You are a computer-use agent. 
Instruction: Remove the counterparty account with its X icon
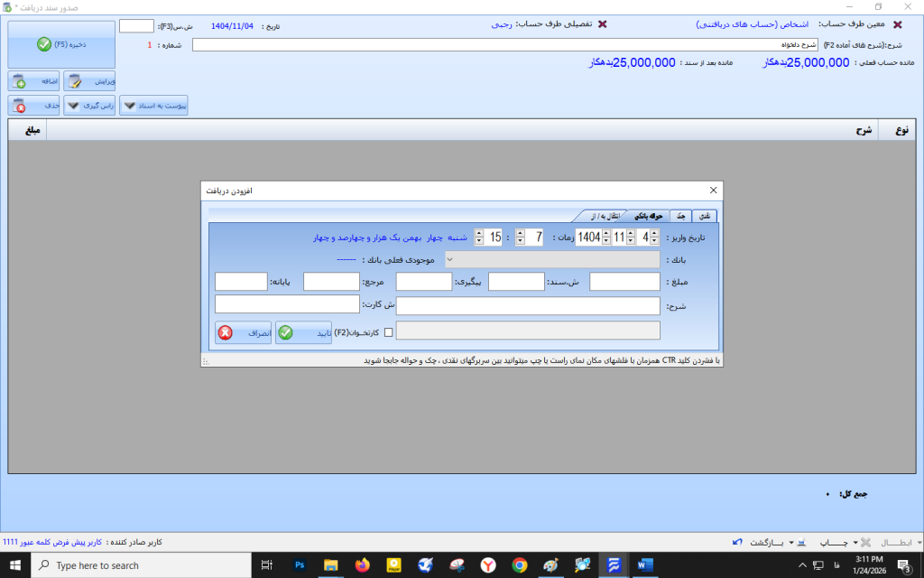(896, 25)
